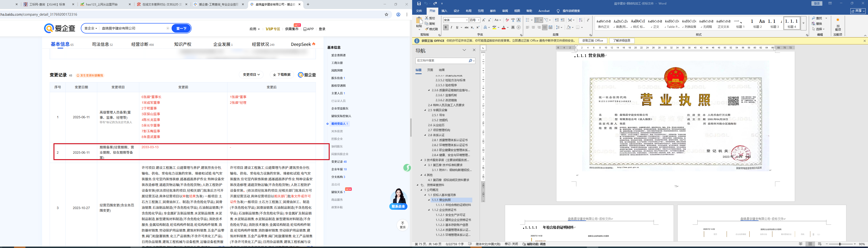This screenshot has height=248, width=868.
Task: Switch to the 司法信息 tab on Aiqicha
Action: pos(102,44)
